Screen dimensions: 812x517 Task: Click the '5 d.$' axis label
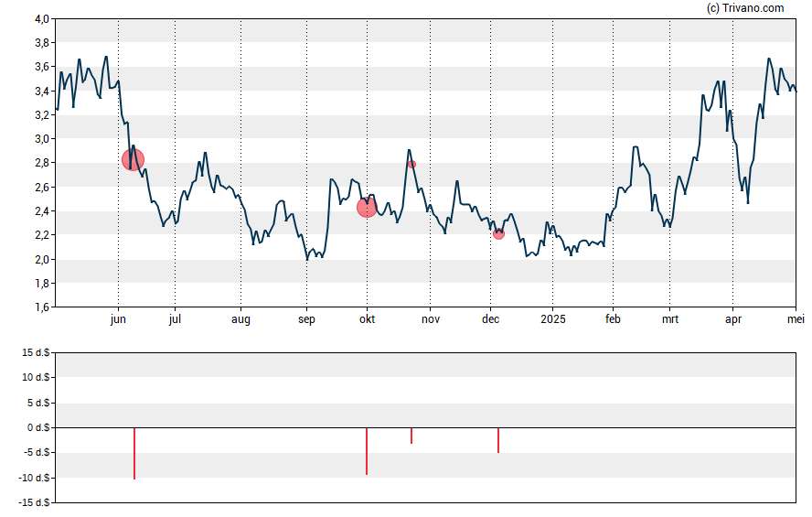[38, 403]
